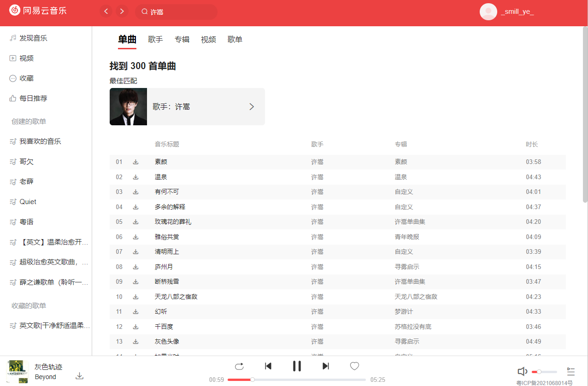
Task: Download song 07 清明雨上
Action: pos(135,252)
